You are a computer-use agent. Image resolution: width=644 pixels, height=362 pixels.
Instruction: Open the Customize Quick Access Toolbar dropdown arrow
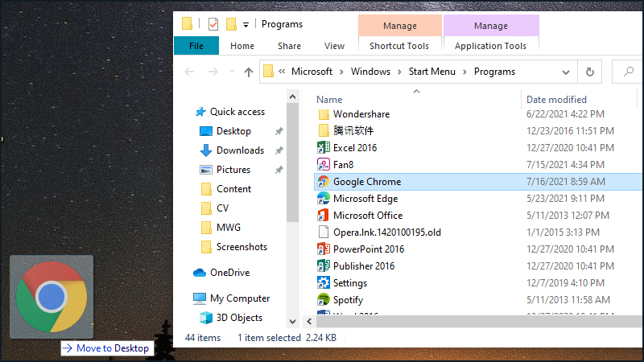(x=246, y=25)
